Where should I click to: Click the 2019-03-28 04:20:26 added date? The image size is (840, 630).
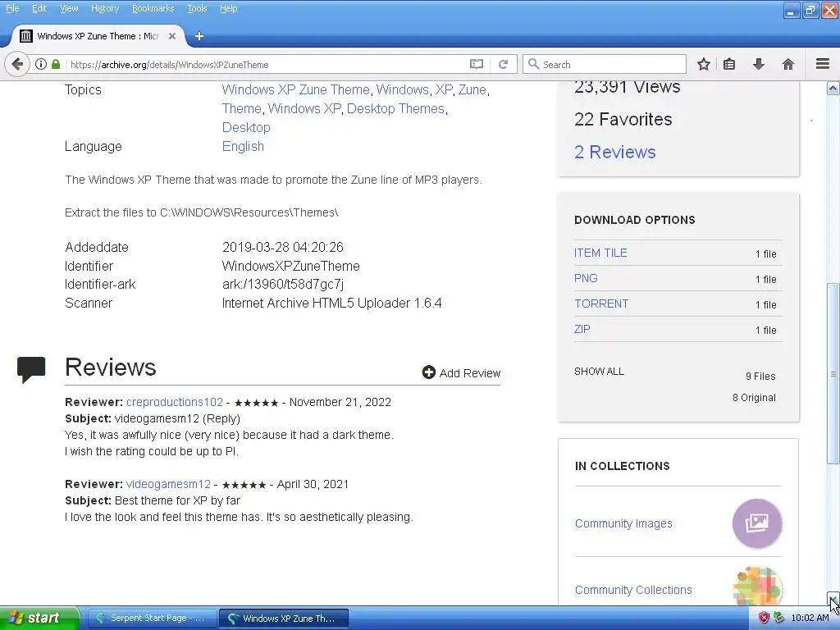tap(282, 247)
